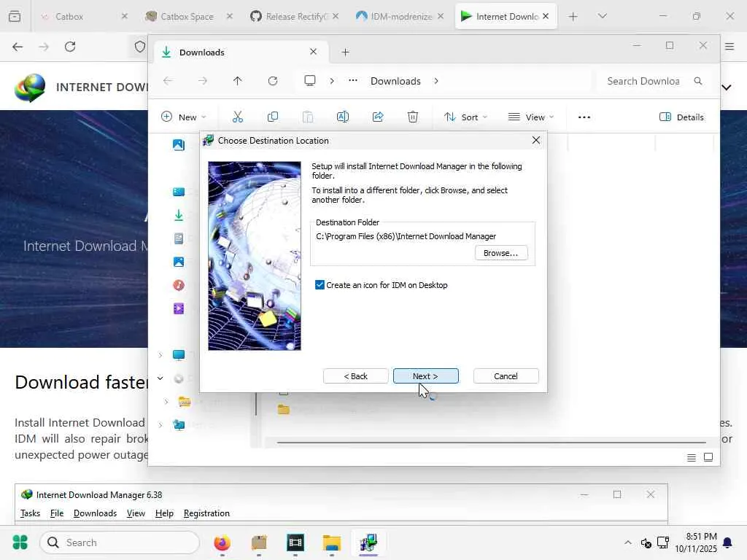Click the Copy icon in Explorer toolbar
Viewport: 747px width, 560px height.
pyautogui.click(x=273, y=117)
